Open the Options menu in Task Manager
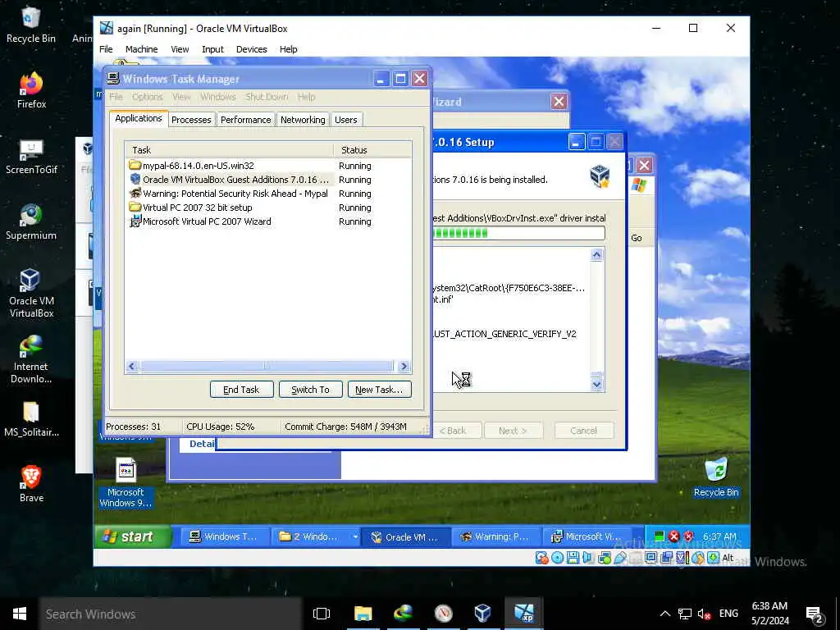 pos(148,97)
